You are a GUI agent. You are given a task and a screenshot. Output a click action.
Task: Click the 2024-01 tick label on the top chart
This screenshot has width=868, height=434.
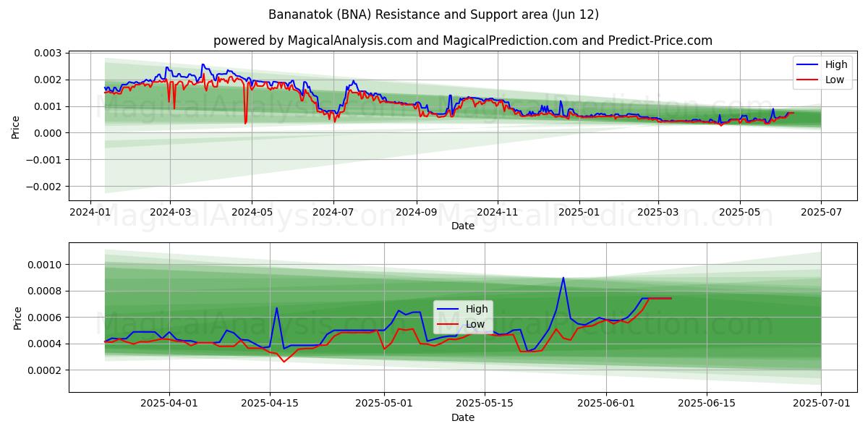click(x=90, y=212)
